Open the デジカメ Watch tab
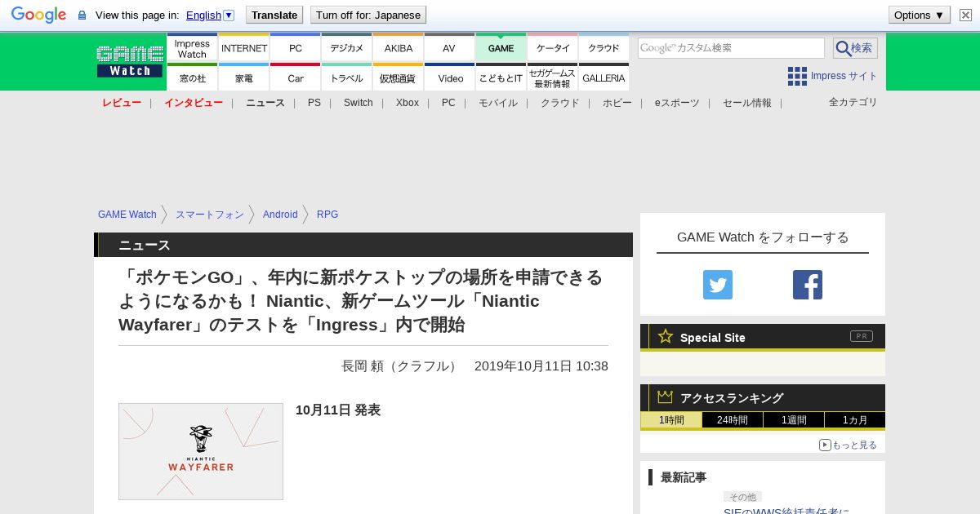Screen dimensions: 980x514 tap(347, 47)
